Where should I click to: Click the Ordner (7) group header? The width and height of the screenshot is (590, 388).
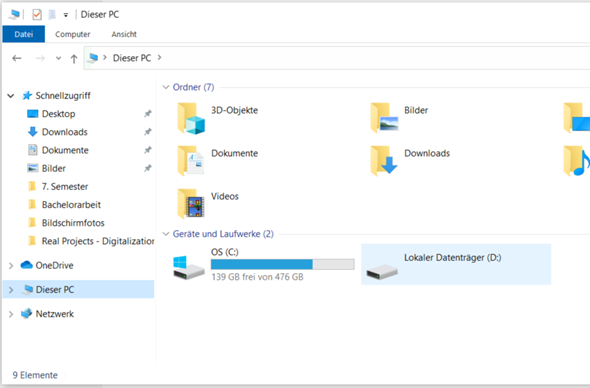click(x=193, y=87)
